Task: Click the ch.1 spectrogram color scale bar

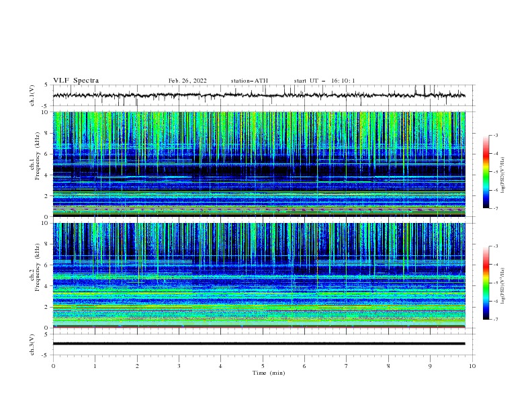Action: click(486, 172)
